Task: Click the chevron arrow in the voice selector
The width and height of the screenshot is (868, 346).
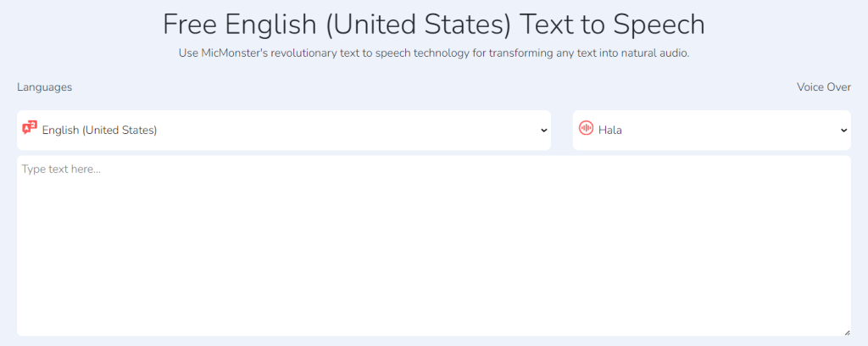Action: point(843,131)
